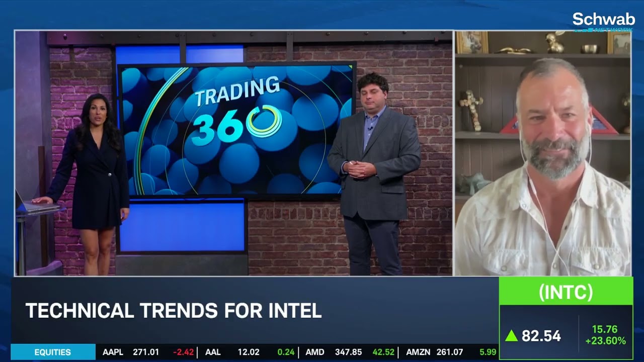644x362 pixels.
Task: Click the AMD change 42.52
Action: pos(383,352)
